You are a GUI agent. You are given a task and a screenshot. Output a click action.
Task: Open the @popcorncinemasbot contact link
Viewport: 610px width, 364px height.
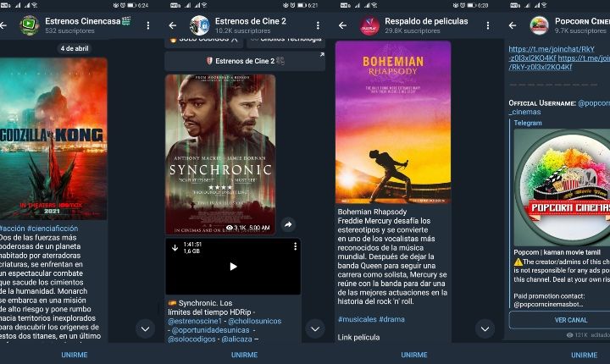[550, 303]
